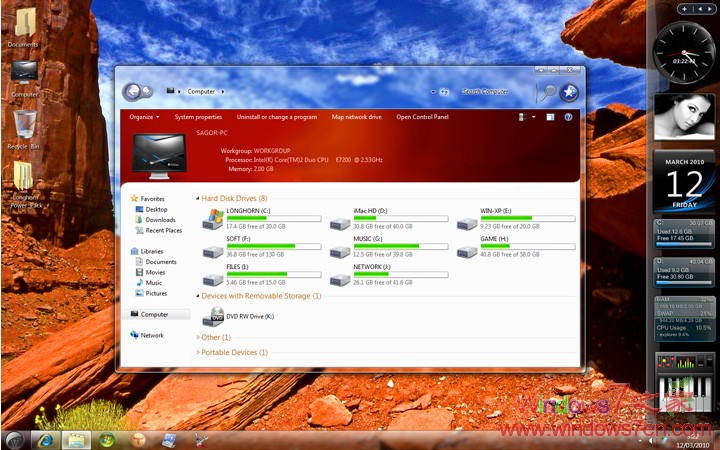
Task: Select the WIN-XP (E:) drive icon
Action: point(467,224)
